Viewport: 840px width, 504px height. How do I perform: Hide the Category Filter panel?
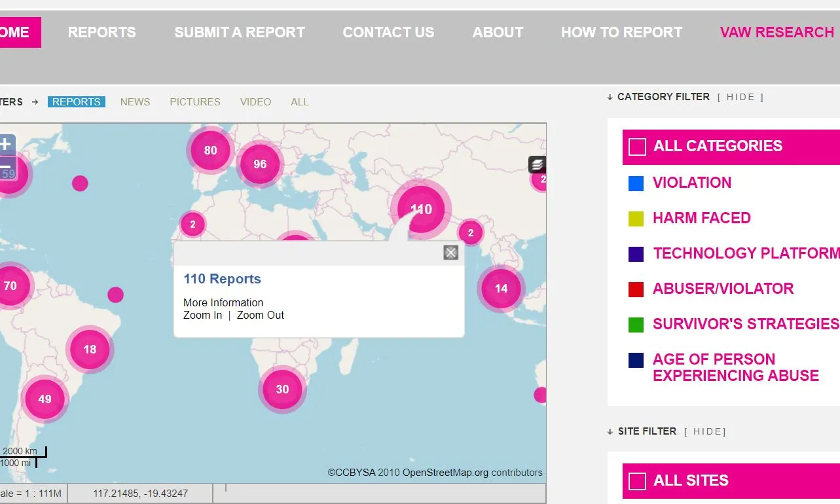pyautogui.click(x=740, y=97)
